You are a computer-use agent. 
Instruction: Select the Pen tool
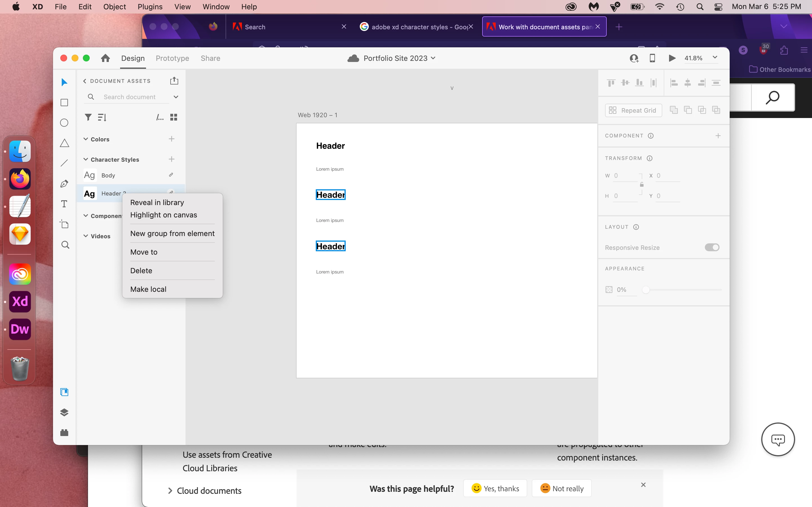tap(64, 184)
